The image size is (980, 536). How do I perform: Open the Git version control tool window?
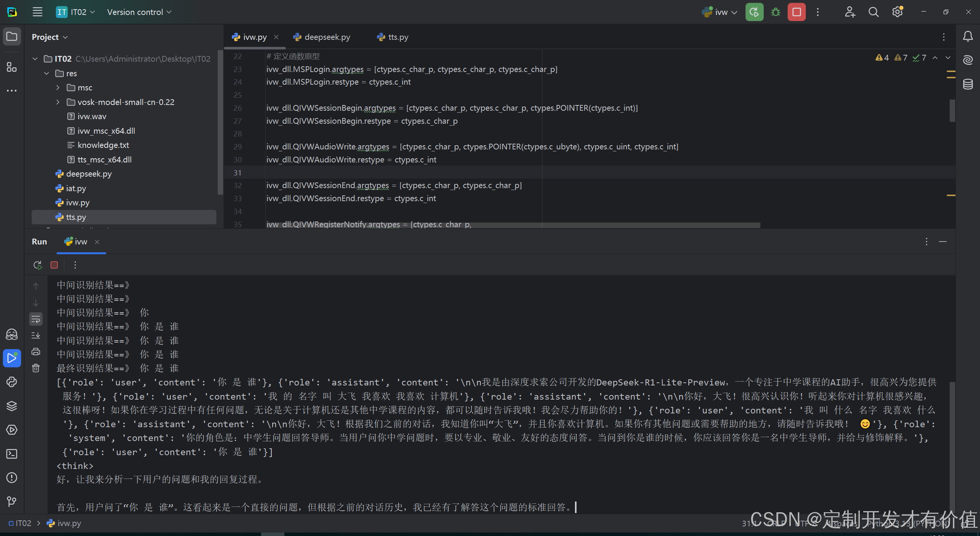[x=12, y=502]
